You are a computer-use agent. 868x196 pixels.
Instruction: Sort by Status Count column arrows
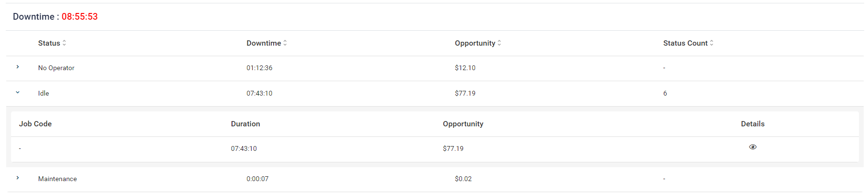click(x=712, y=43)
